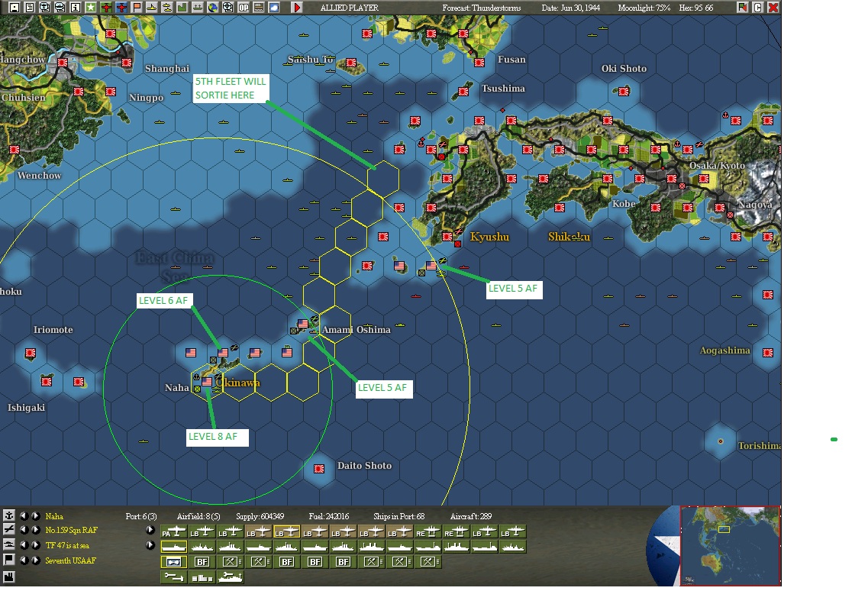Click the city buildings icon in bottom row

(x=202, y=577)
